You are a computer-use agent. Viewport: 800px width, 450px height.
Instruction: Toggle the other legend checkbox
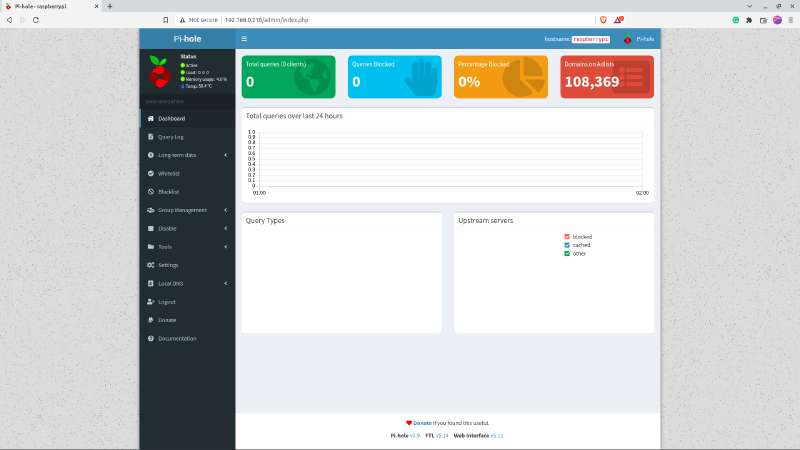coord(567,253)
